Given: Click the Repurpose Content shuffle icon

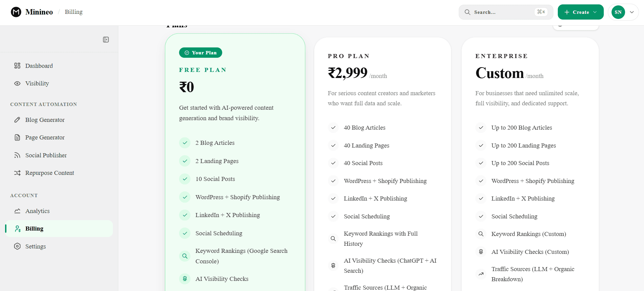Looking at the screenshot, I should tap(17, 173).
